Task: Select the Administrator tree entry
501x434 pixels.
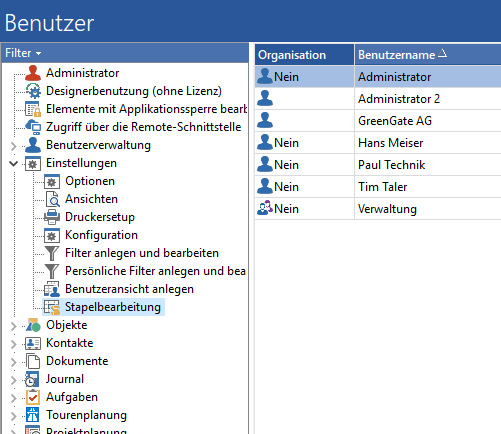Action: coord(82,73)
